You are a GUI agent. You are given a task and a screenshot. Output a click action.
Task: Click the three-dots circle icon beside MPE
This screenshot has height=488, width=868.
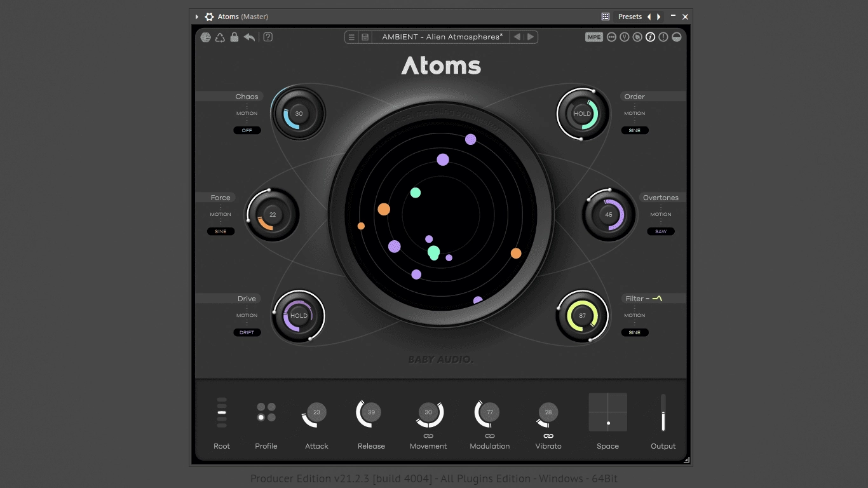[611, 37]
